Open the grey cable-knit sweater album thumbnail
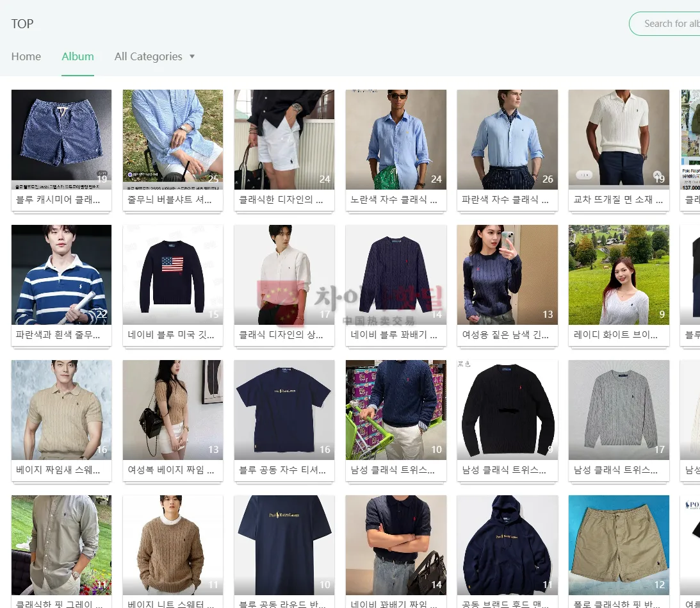This screenshot has width=700, height=608. (619, 410)
